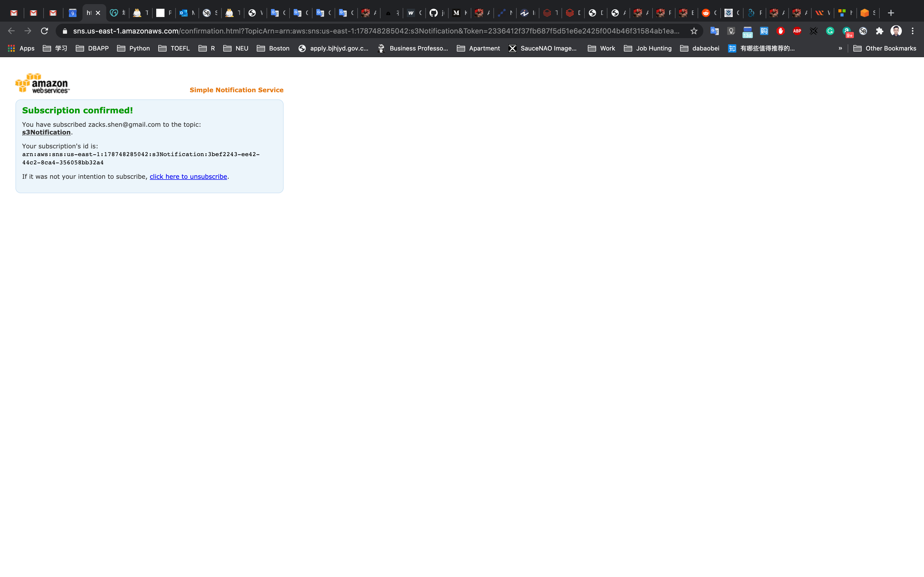Click the 'click here to unsubscribe' link
Screen dimensions: 924x577
(x=188, y=176)
